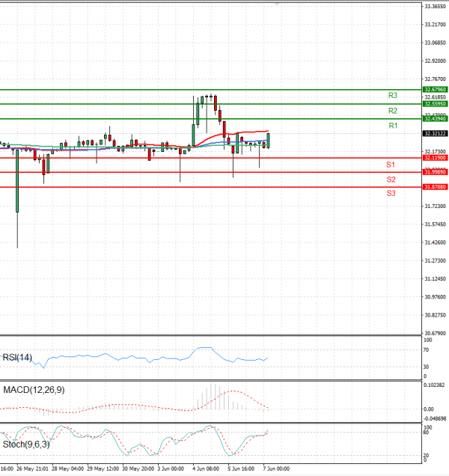Screen dimensions: 449x476
Task: Click the 28 May 04:00 time label
Action: (x=67, y=469)
